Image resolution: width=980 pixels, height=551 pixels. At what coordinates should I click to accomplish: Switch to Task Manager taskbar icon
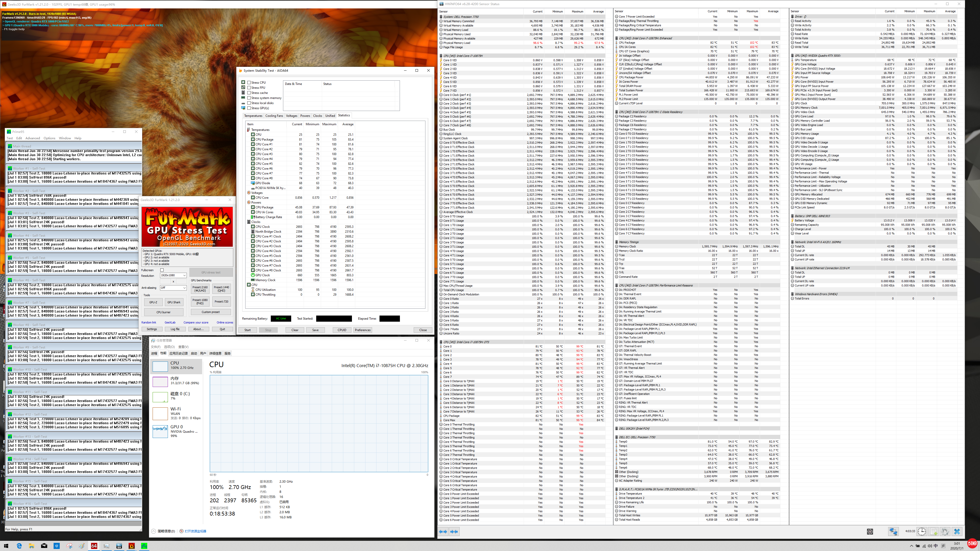pyautogui.click(x=106, y=546)
